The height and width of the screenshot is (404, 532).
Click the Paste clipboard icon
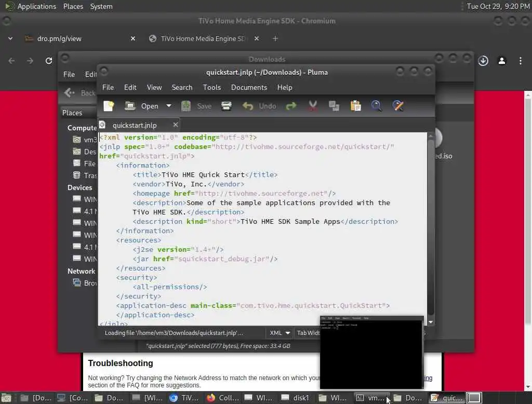click(355, 106)
